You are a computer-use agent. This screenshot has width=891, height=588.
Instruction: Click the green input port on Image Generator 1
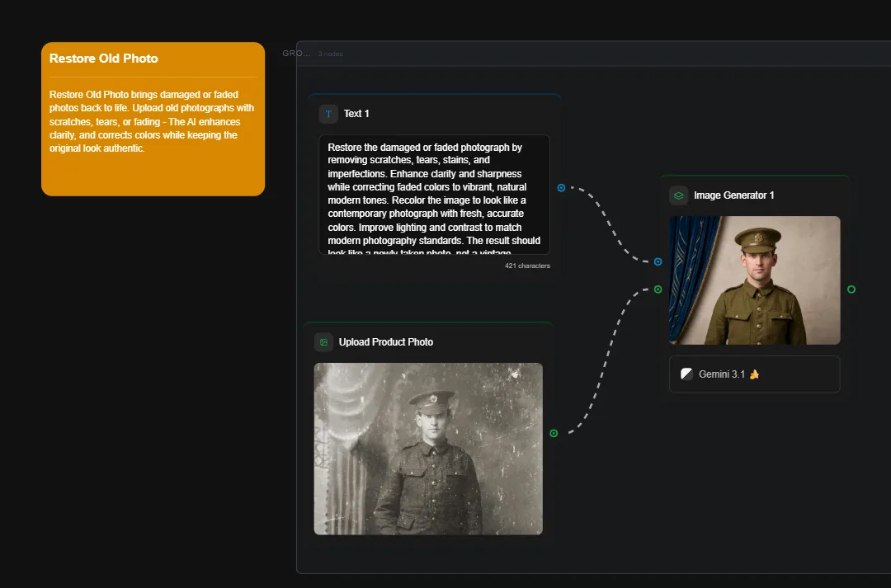pos(658,289)
